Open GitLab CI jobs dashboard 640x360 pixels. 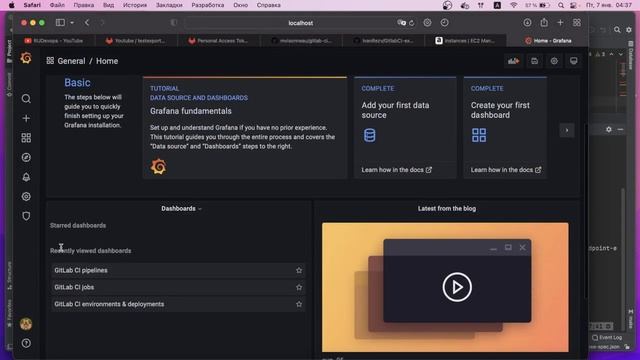click(74, 287)
